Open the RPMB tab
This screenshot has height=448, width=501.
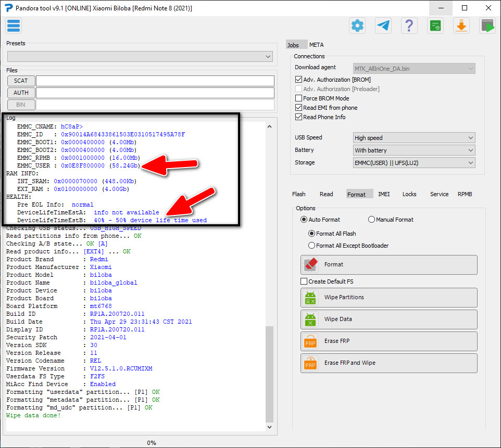pyautogui.click(x=465, y=194)
